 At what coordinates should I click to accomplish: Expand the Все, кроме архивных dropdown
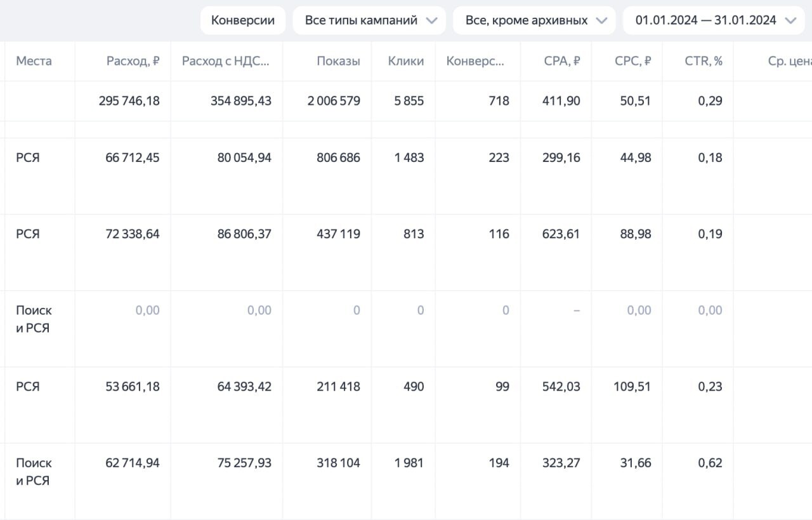(534, 20)
